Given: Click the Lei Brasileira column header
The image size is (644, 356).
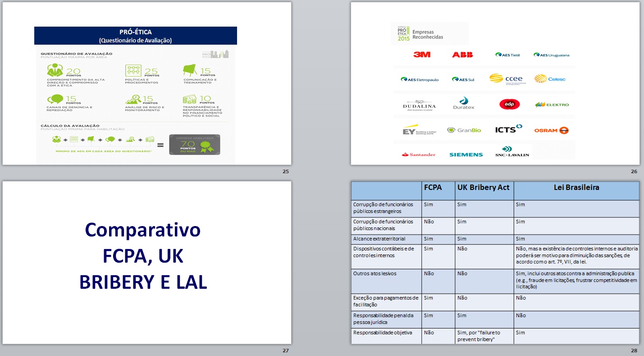Looking at the screenshot, I should pos(576,188).
